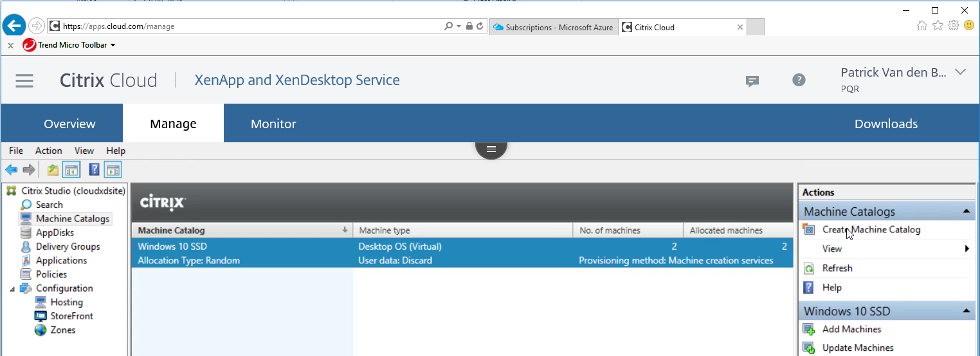Click Create Machine Catalog action

click(x=871, y=230)
